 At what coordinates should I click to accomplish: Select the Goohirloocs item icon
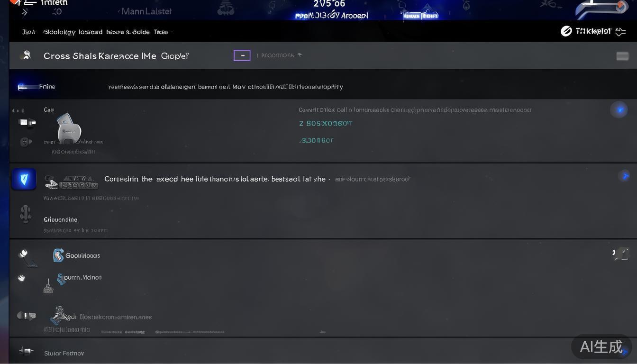[x=58, y=255]
